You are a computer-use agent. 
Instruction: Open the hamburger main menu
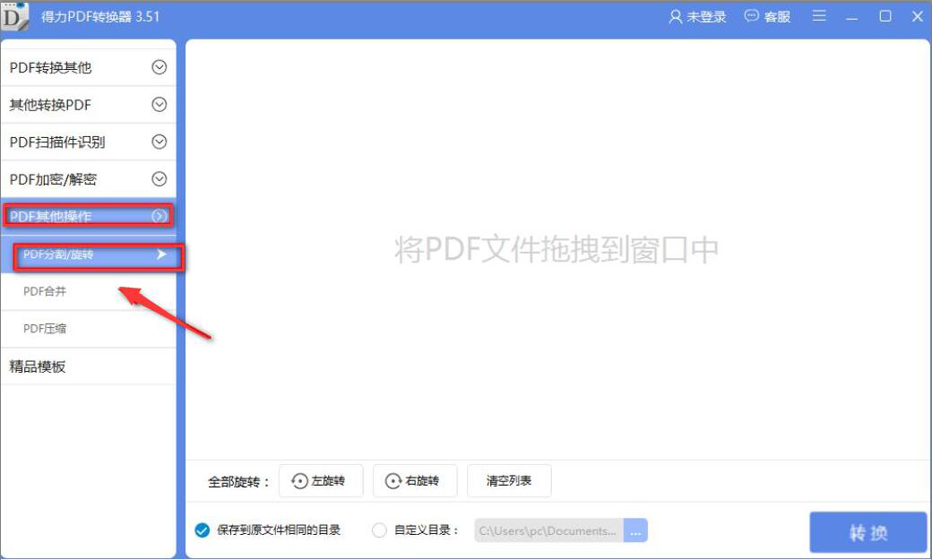[819, 16]
